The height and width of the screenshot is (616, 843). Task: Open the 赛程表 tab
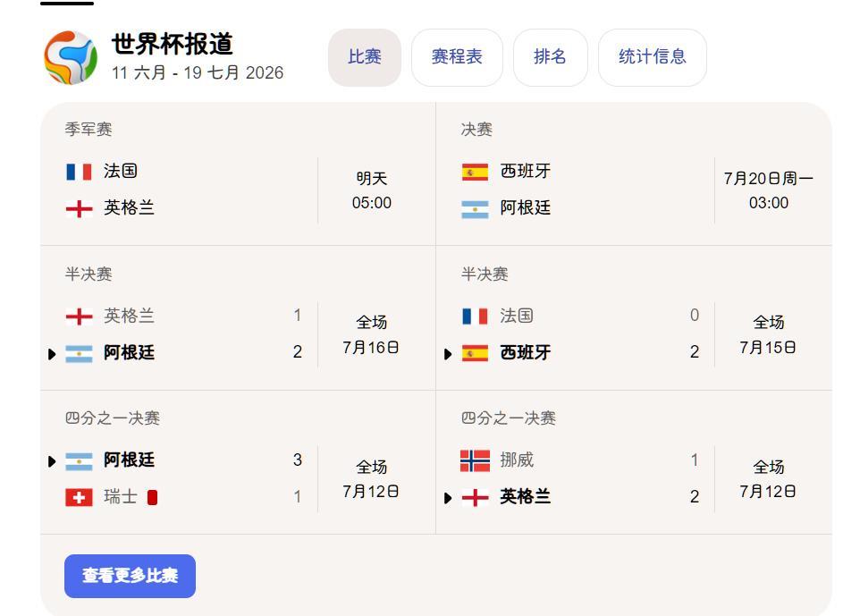point(457,57)
